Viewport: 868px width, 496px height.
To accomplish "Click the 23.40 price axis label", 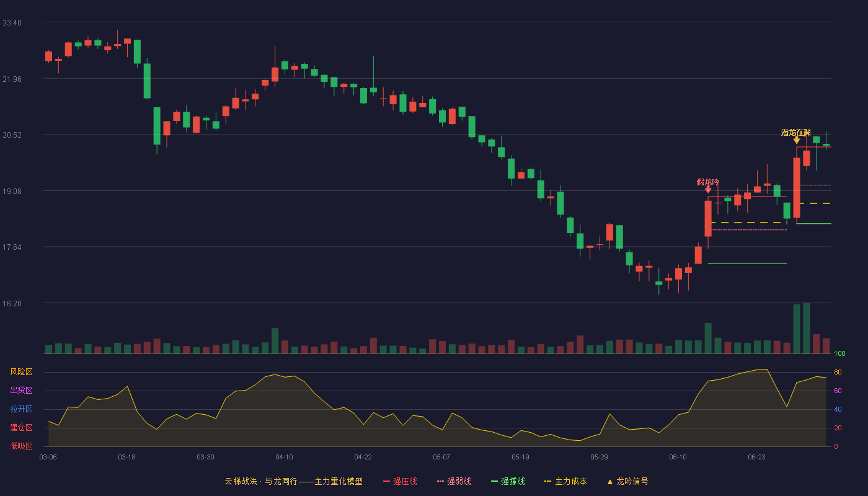I will pyautogui.click(x=12, y=23).
